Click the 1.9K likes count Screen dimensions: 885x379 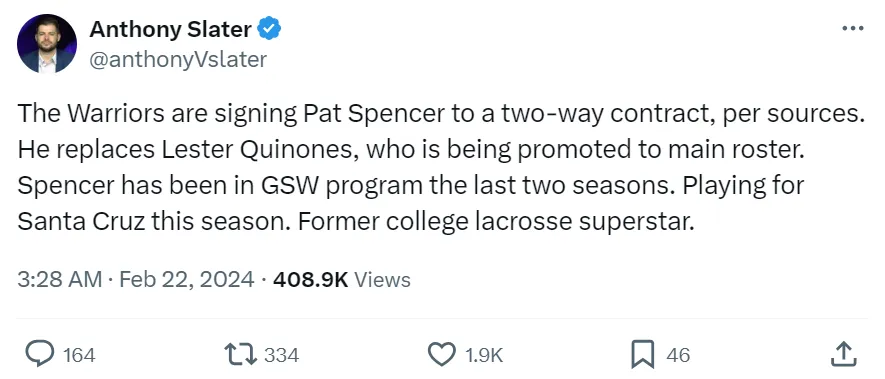coord(484,355)
